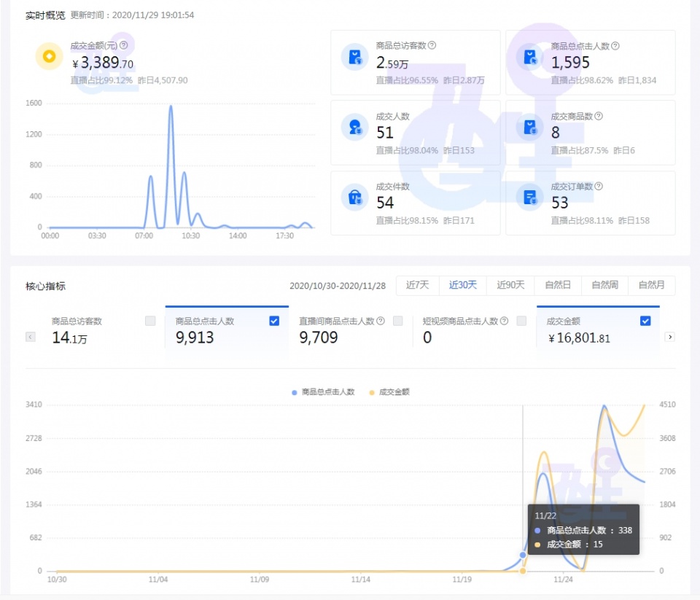
Task: Check the 直播间商品点击人数 checkbox
Action: click(398, 321)
